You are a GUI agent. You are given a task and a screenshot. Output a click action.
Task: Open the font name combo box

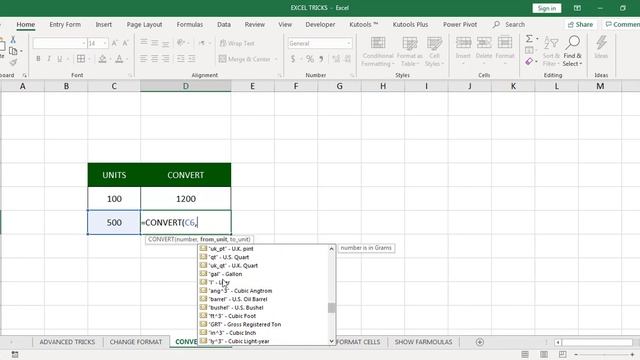(60, 43)
